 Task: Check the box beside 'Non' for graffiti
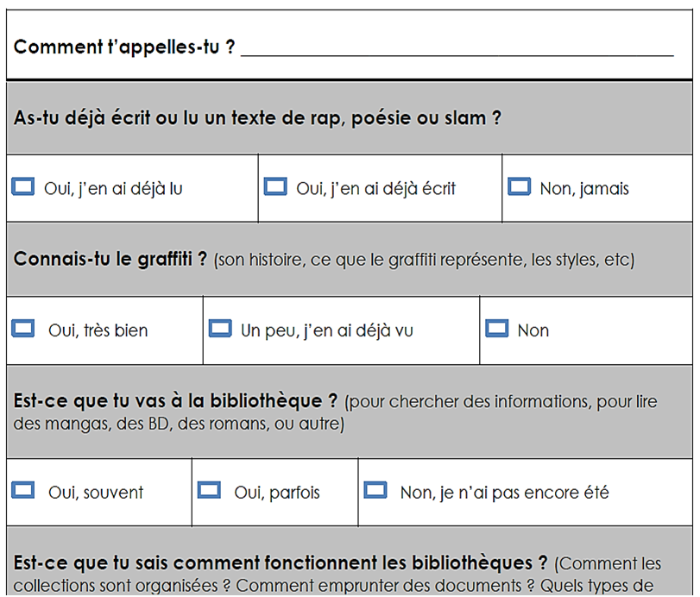[496, 329]
